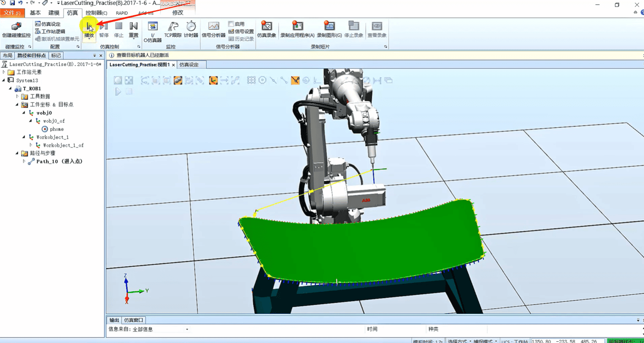Screen dimensions: 644x343
Task: Expand the Workobject_1_of tree node
Action: (31, 145)
